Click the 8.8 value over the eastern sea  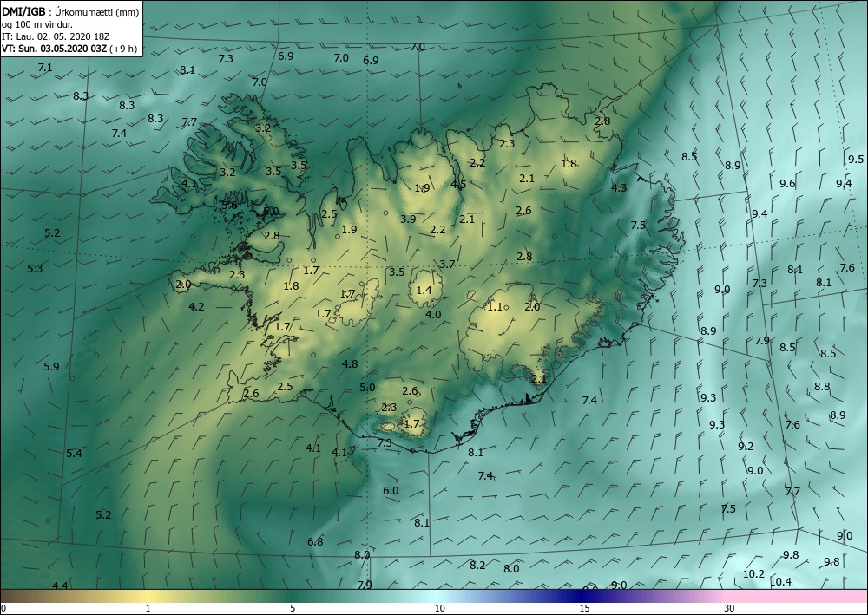(822, 387)
